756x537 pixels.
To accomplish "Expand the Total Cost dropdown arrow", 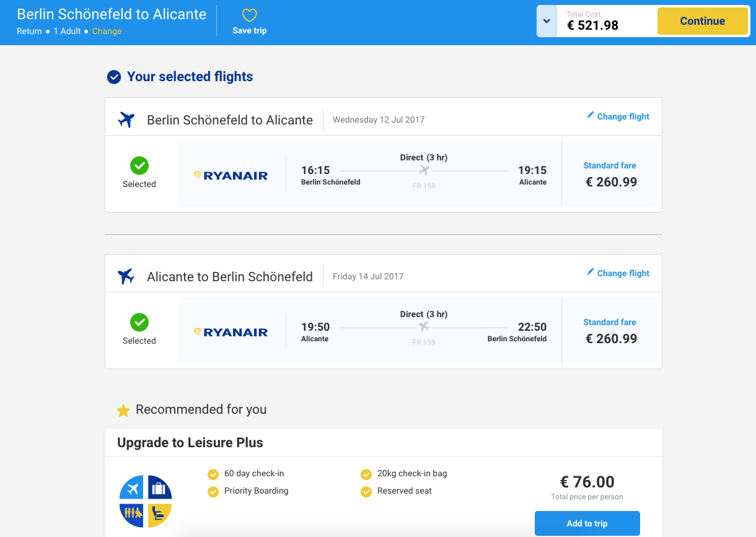I will 547,21.
